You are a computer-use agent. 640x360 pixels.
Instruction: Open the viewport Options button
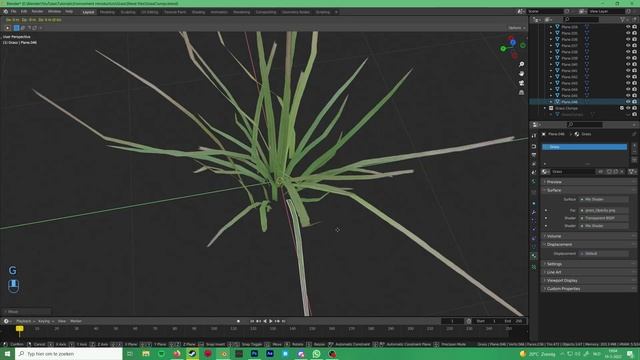click(x=517, y=28)
